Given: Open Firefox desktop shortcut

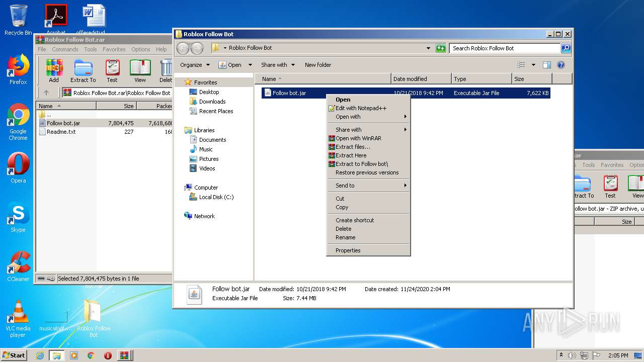Looking at the screenshot, I should click(x=18, y=69).
